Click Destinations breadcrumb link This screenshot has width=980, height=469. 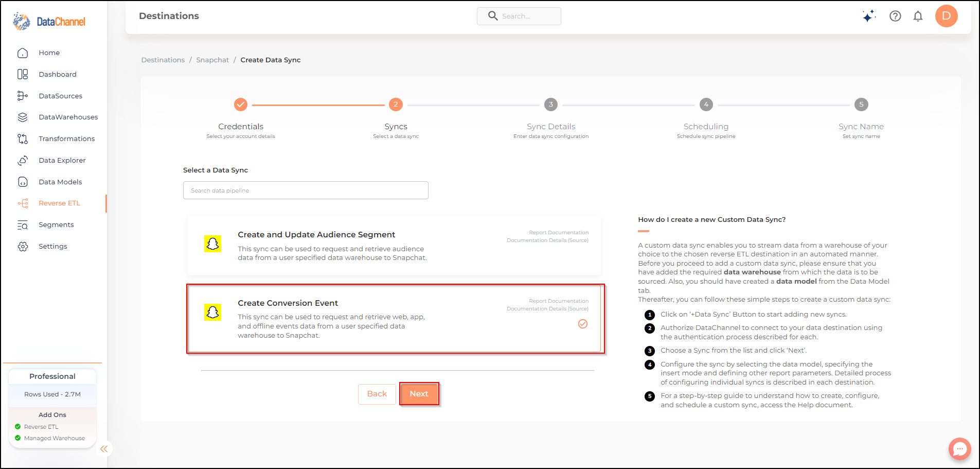(163, 60)
